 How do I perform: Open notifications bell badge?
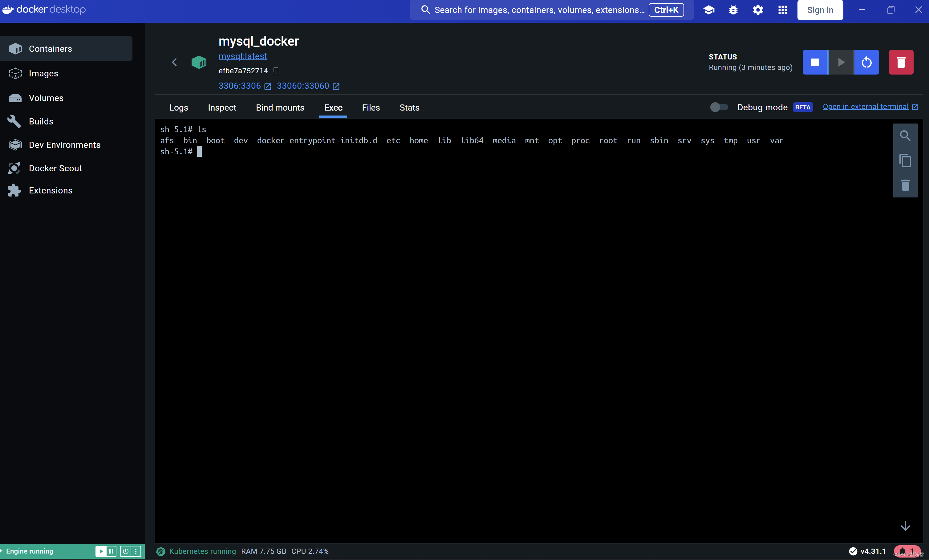pyautogui.click(x=907, y=551)
